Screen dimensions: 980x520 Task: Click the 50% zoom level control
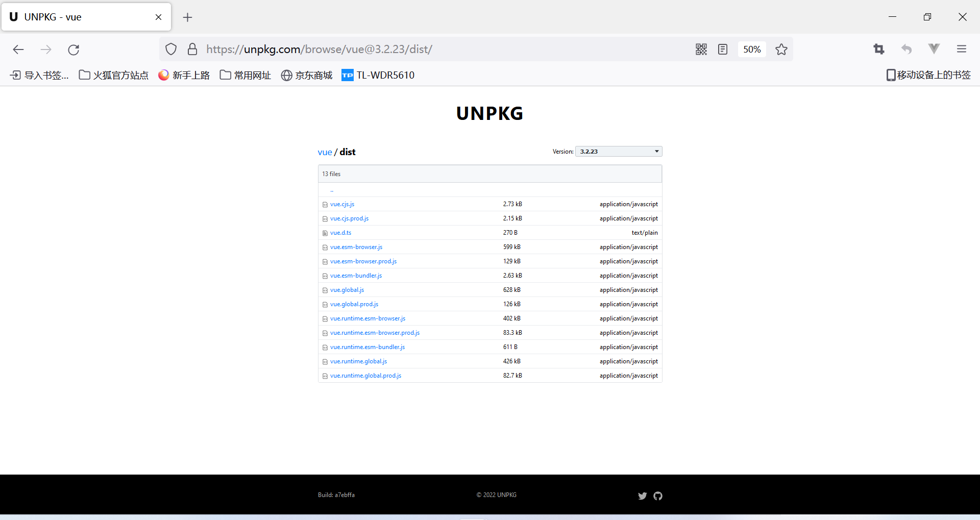752,49
